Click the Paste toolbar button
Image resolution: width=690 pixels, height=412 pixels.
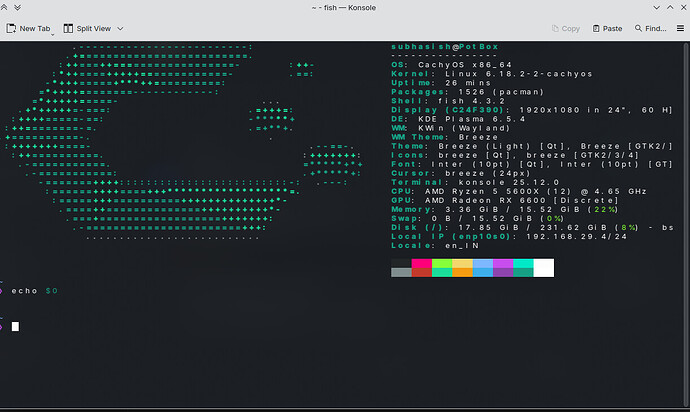[x=607, y=29]
